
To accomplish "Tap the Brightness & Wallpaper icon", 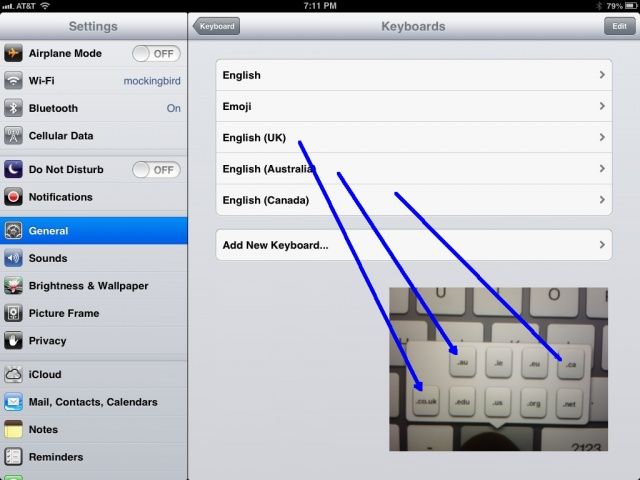I will pyautogui.click(x=14, y=286).
